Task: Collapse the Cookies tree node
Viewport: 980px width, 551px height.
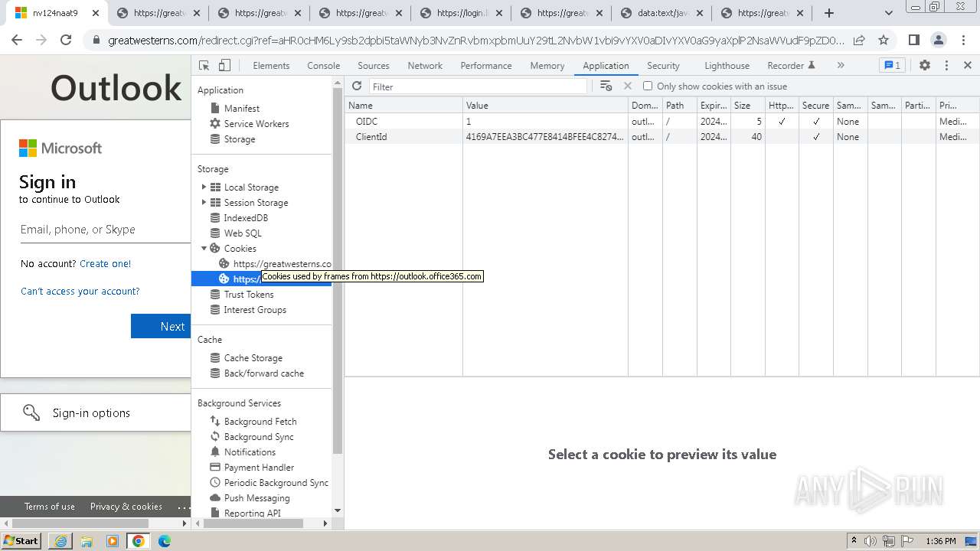Action: tap(204, 249)
